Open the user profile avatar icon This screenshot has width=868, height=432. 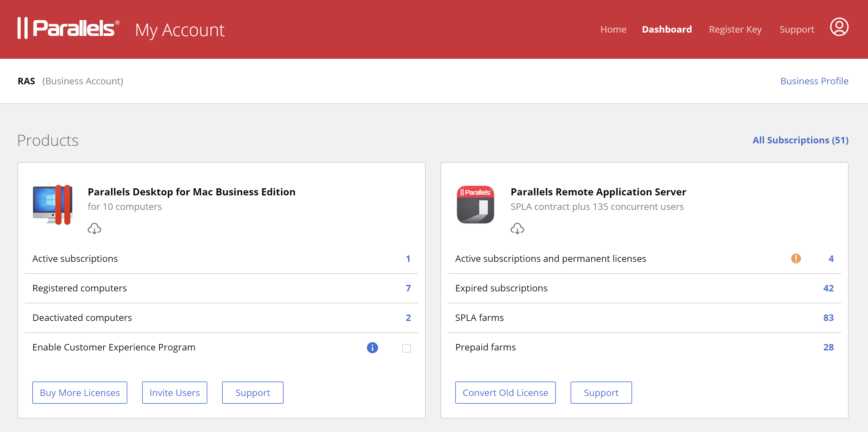(x=839, y=27)
